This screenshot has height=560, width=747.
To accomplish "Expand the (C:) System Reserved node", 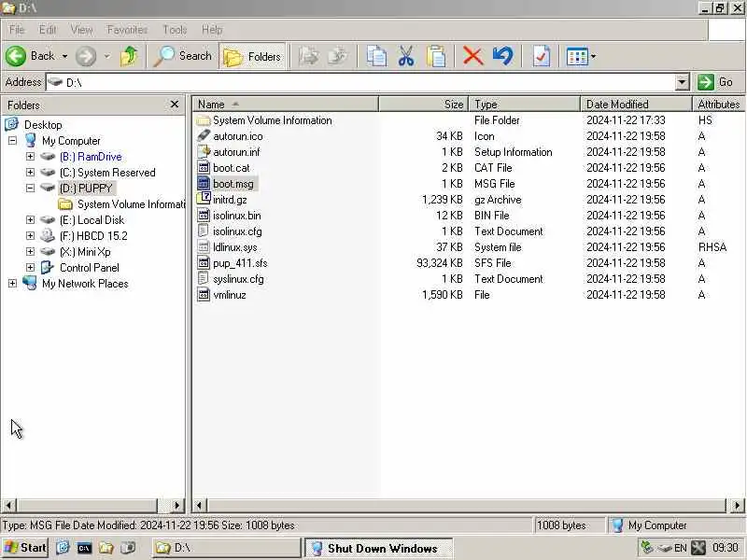I will click(30, 172).
